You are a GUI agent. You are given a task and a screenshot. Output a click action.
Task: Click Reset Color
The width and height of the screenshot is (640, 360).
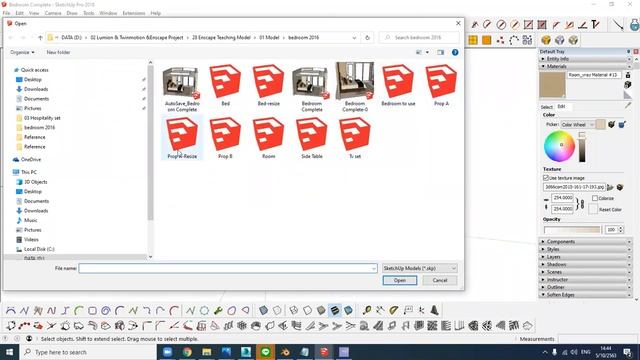(x=610, y=209)
